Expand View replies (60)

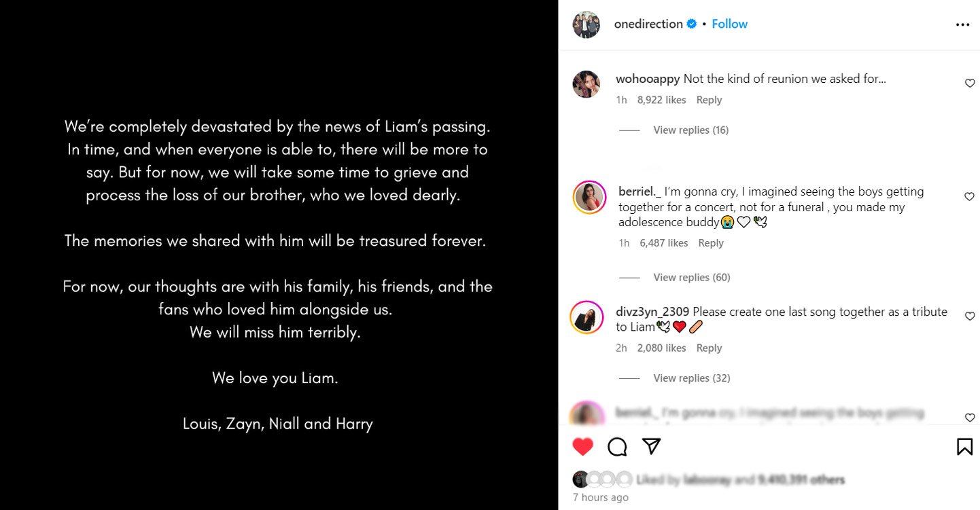[x=691, y=277]
